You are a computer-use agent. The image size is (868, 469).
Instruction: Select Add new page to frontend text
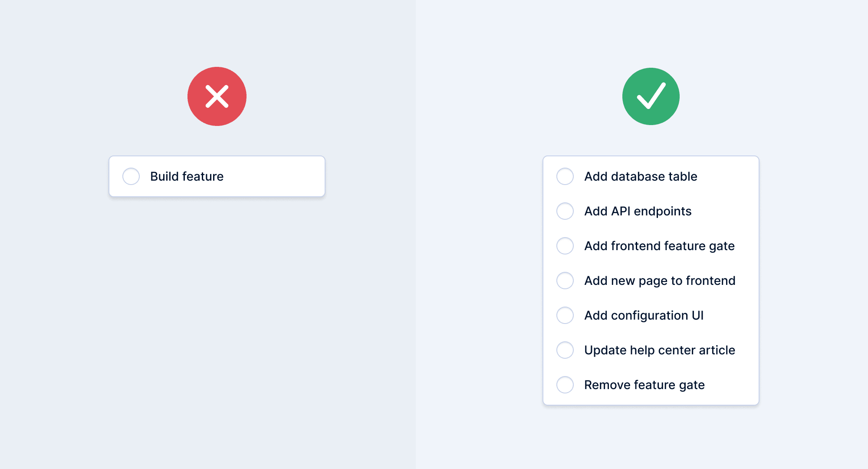[660, 281]
